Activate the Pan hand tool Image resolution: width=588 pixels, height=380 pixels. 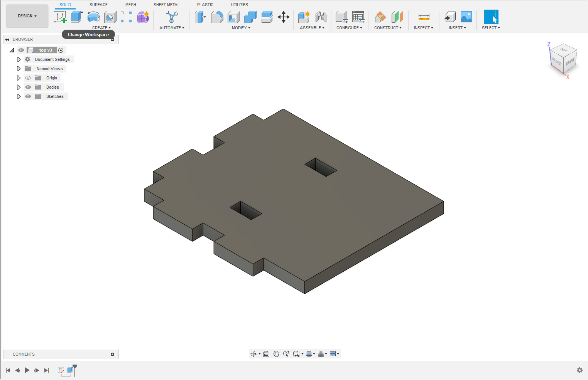[x=276, y=354]
